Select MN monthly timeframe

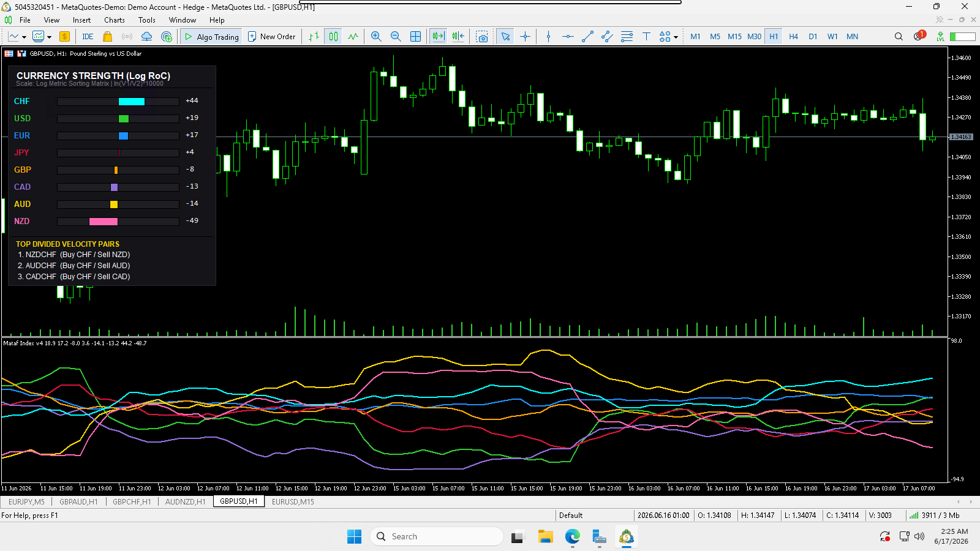(x=852, y=37)
